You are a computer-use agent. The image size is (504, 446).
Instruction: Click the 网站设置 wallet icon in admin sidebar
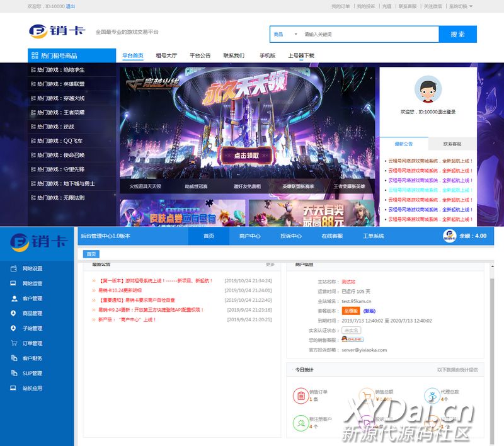[13, 268]
